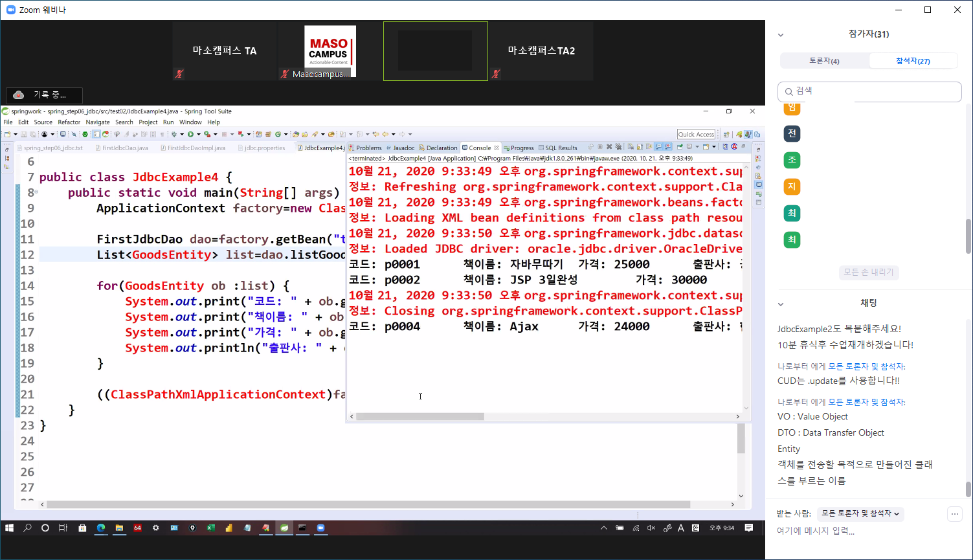Click the green Run button in STS toolbar
The image size is (973, 560).
pos(190,135)
